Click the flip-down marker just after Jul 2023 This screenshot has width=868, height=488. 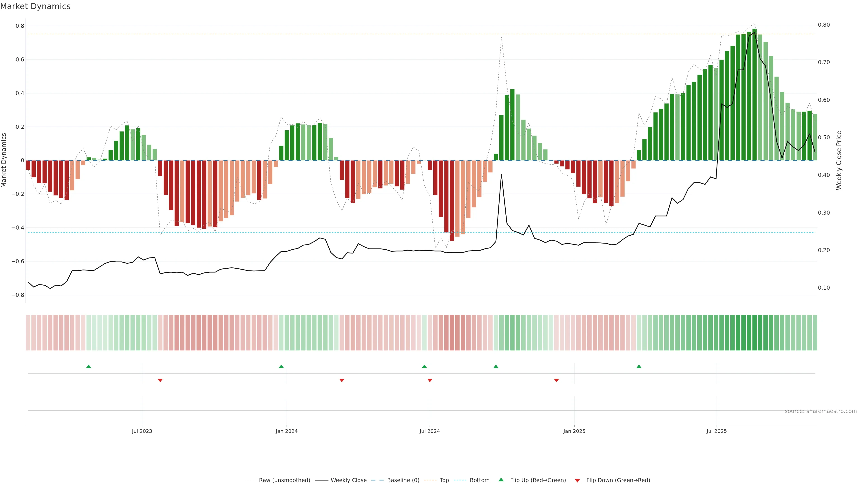[x=160, y=380]
